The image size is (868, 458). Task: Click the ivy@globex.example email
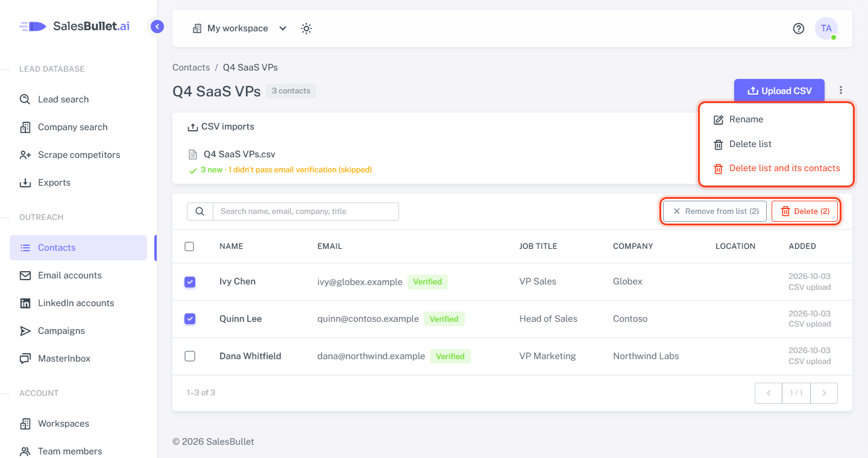pos(360,282)
